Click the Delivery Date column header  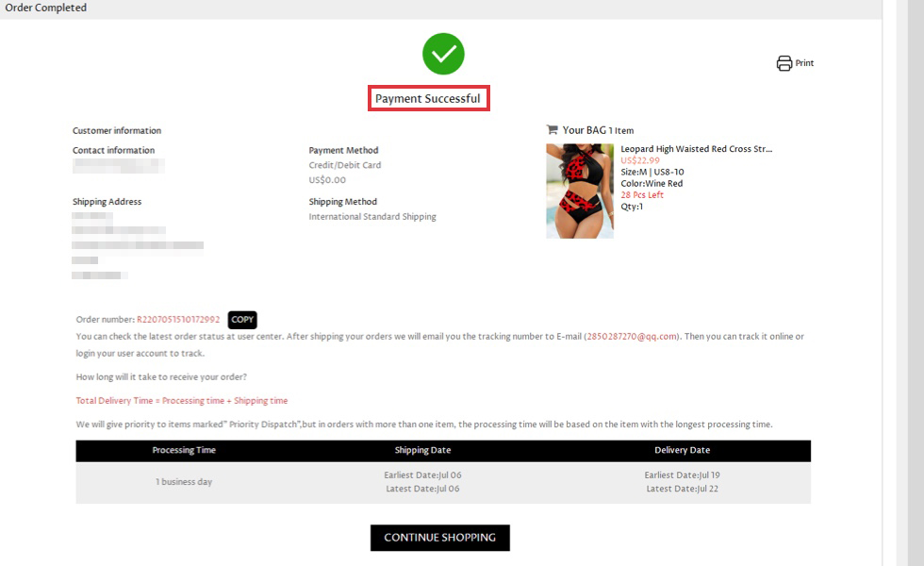682,451
